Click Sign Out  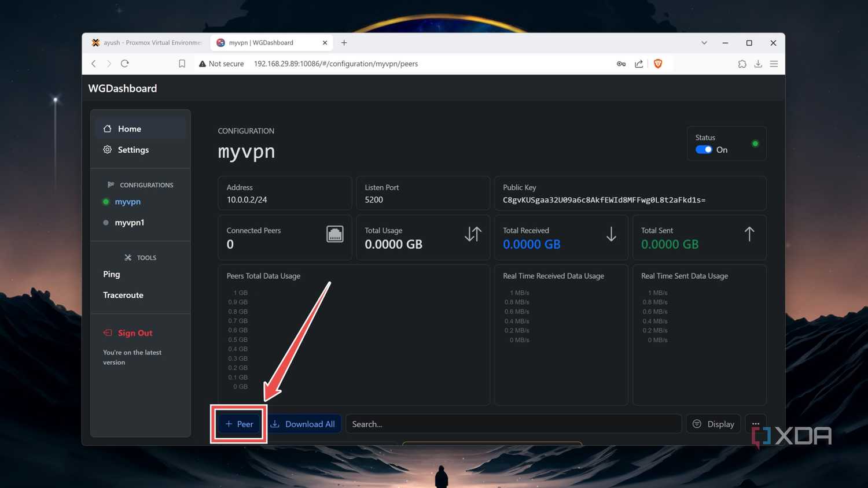tap(128, 333)
